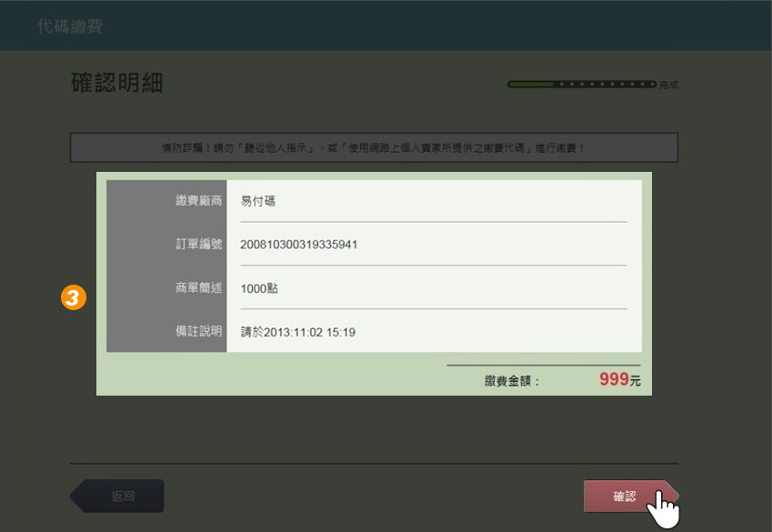Viewport: 772px width, 532px height.
Task: Select the 備註說明 row label
Action: [x=198, y=332]
